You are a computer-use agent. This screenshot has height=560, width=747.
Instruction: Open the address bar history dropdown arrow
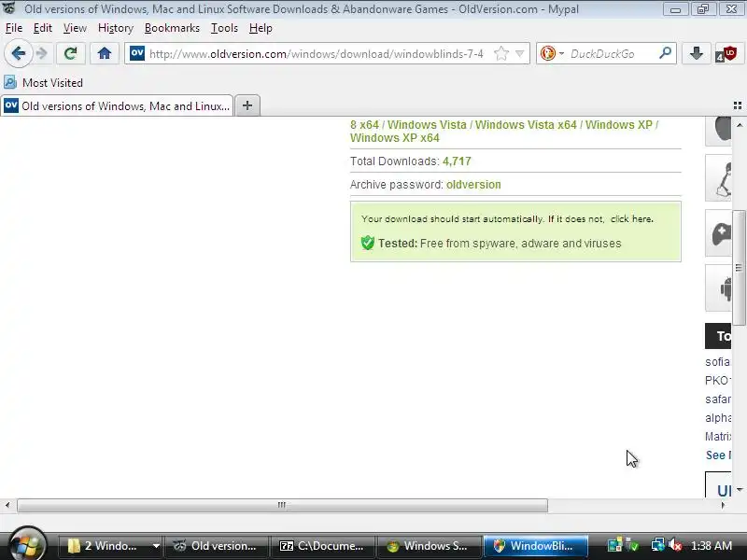point(520,53)
